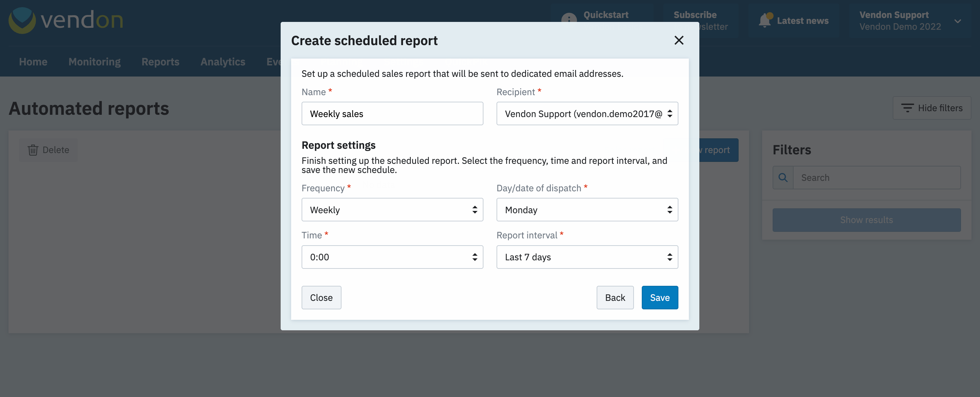Viewport: 980px width, 397px height.
Task: Click the Quickstart info icon
Action: pos(569,18)
